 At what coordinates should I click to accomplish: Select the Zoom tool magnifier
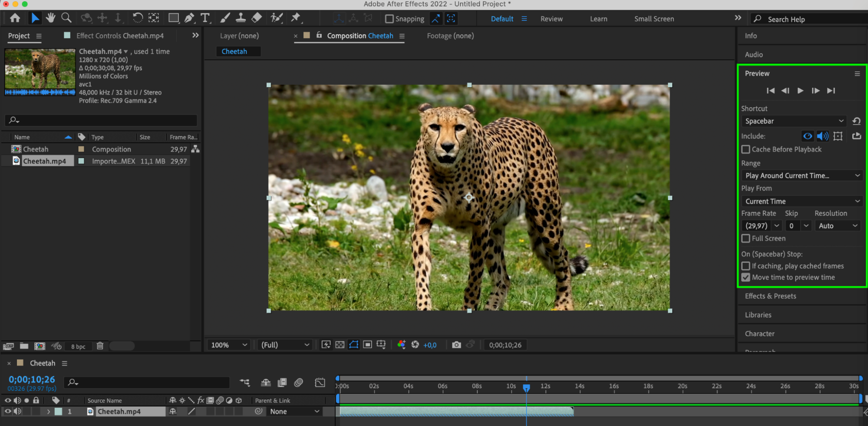(66, 18)
